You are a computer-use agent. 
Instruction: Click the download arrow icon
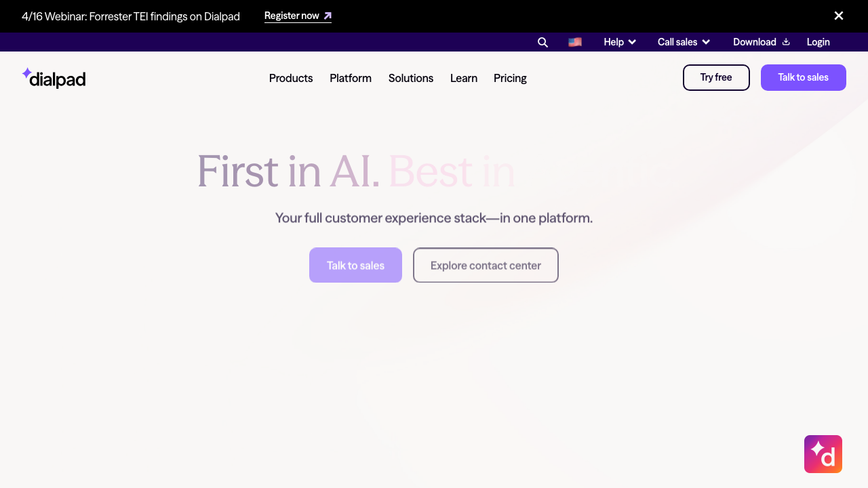coord(786,42)
